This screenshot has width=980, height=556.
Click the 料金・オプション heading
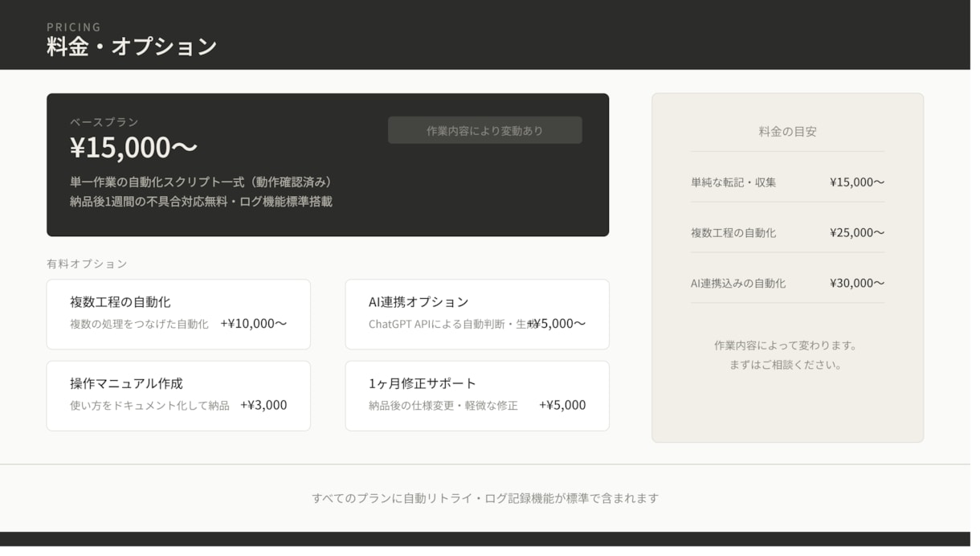133,47
